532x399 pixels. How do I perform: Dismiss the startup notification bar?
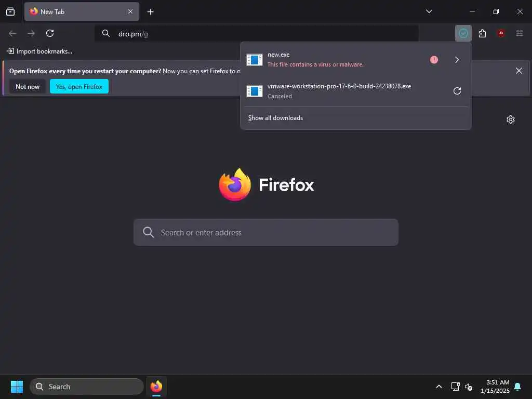click(x=519, y=71)
